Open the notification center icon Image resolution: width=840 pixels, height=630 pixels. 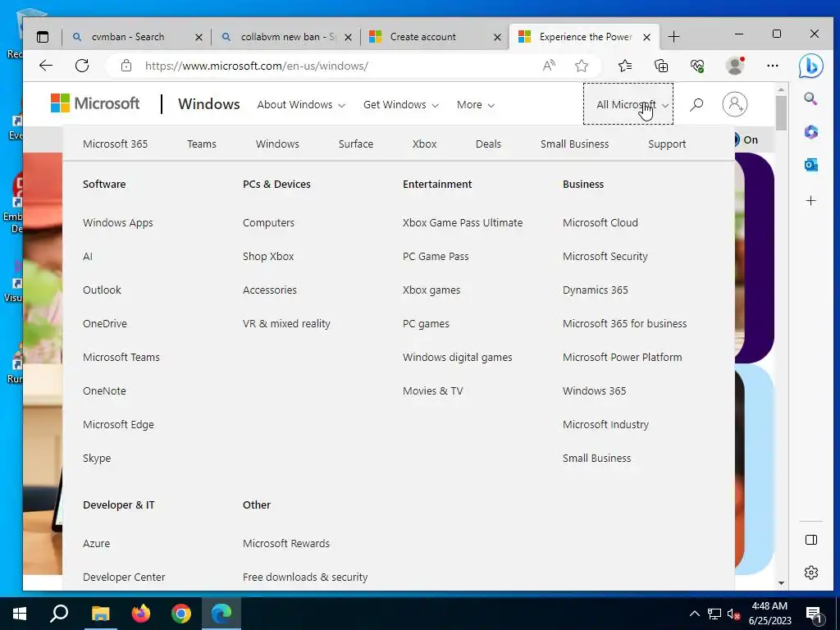click(x=814, y=614)
